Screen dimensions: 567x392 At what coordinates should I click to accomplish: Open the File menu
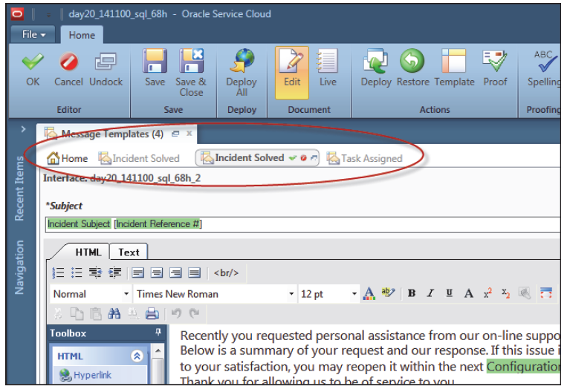(x=33, y=35)
